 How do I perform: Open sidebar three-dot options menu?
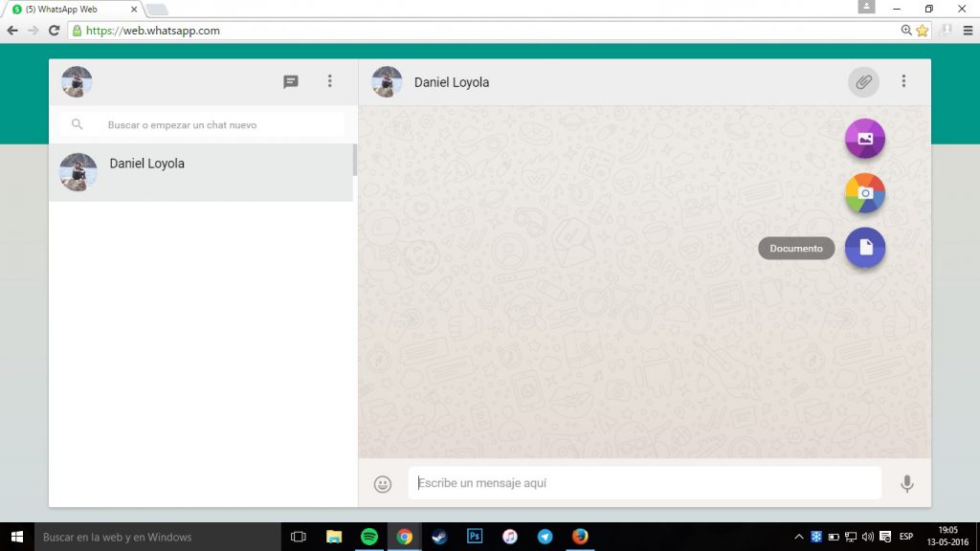330,82
